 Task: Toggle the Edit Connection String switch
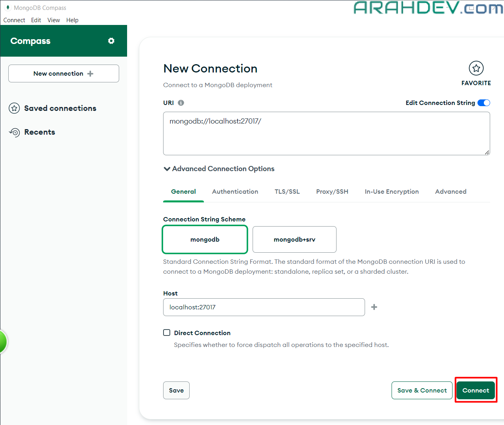pos(483,103)
